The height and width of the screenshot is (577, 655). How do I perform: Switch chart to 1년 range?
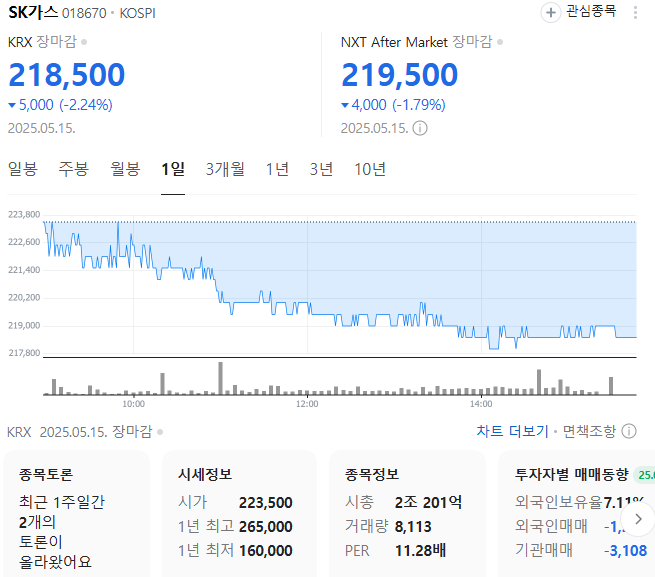277,169
